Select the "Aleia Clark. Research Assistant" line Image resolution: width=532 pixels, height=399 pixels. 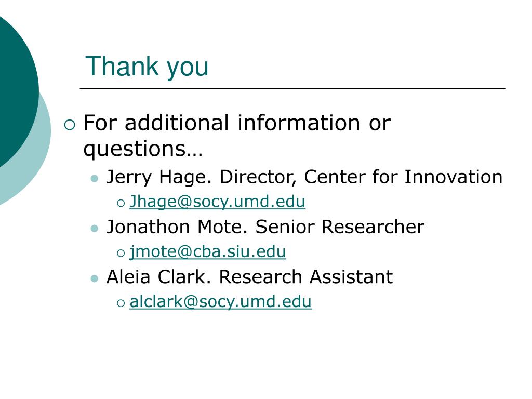pyautogui.click(x=250, y=276)
